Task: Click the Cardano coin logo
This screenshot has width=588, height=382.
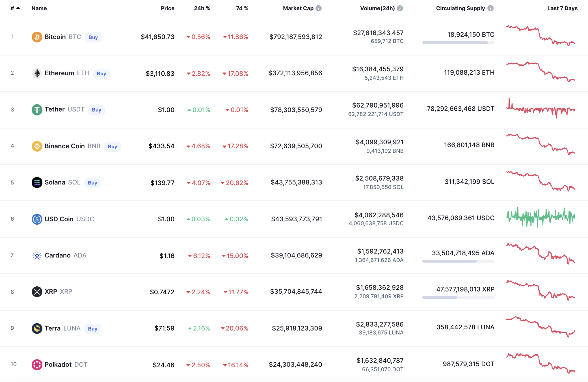Action: click(37, 256)
